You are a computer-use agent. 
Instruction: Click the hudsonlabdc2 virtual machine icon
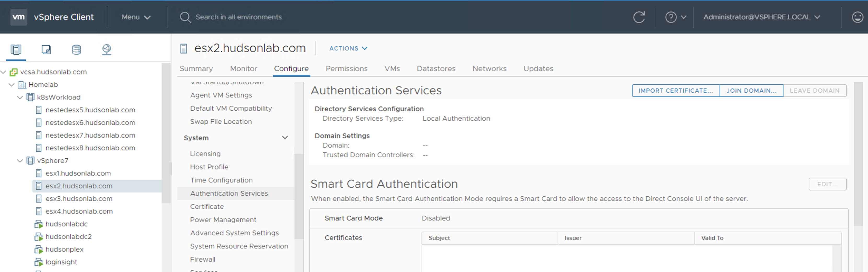point(39,237)
